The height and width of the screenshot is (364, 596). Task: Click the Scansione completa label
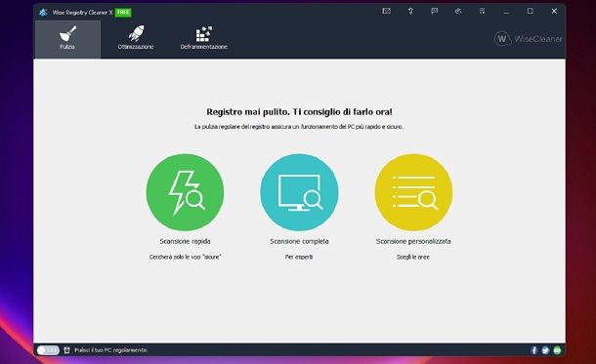299,241
